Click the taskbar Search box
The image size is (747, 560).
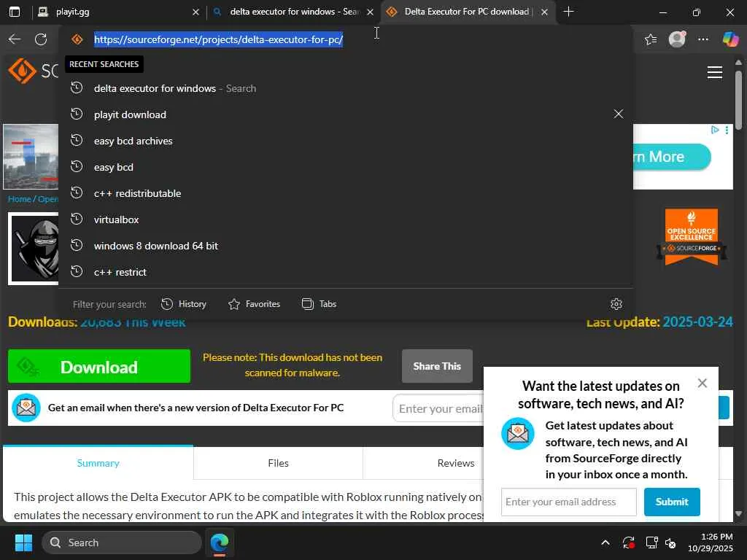pyautogui.click(x=122, y=542)
